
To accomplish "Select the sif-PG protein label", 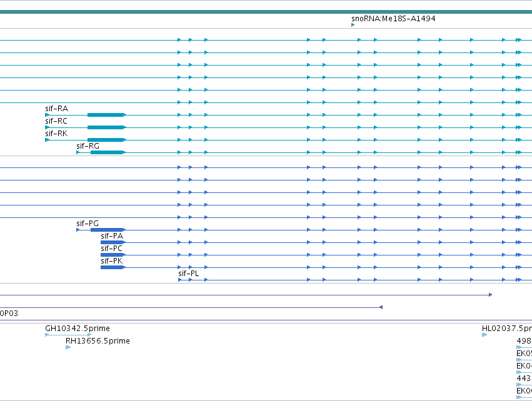I will point(88,224).
